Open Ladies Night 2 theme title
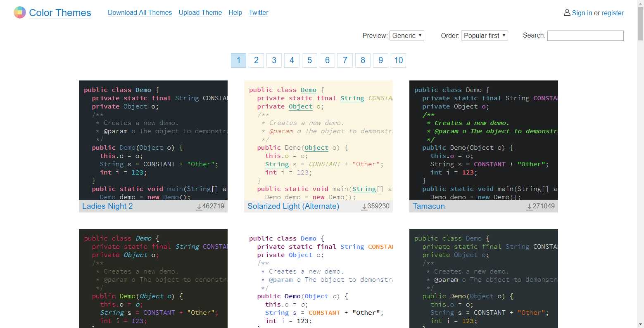The width and height of the screenshot is (644, 328). click(107, 206)
